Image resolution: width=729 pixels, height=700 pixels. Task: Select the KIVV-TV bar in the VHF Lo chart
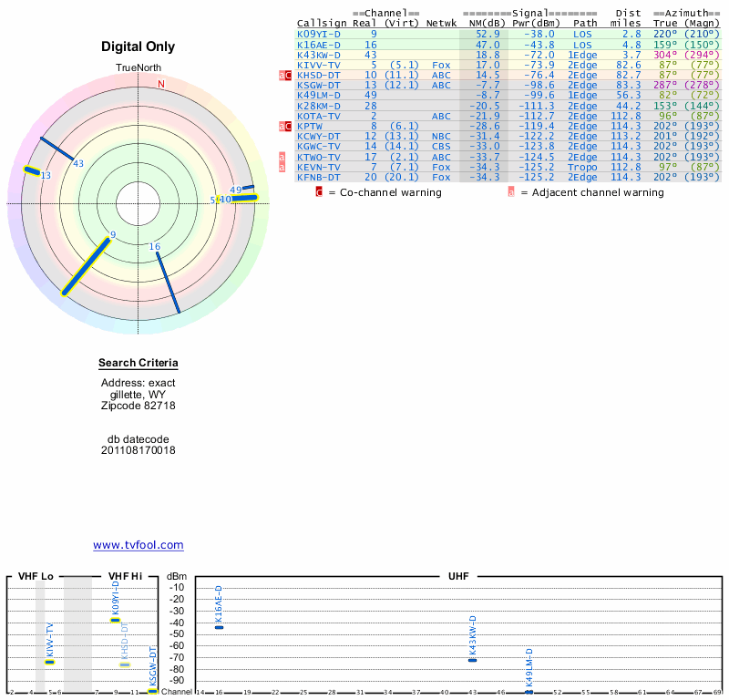coord(50,662)
